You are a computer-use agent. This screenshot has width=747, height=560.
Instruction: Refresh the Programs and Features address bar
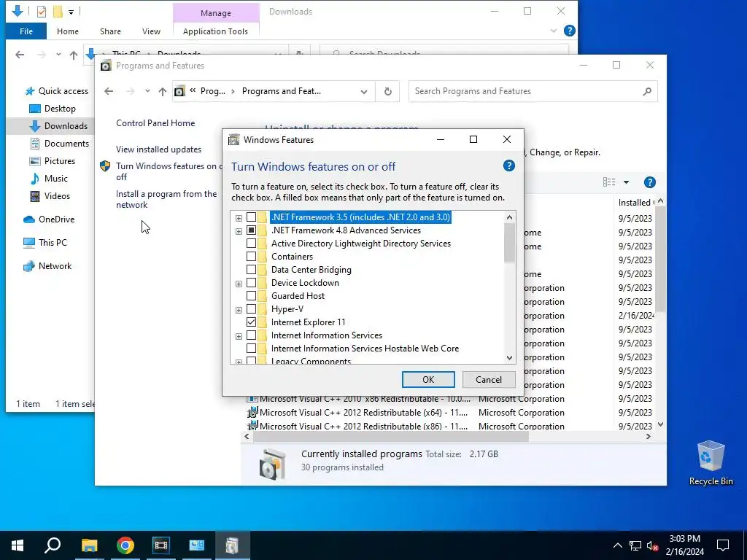point(388,91)
